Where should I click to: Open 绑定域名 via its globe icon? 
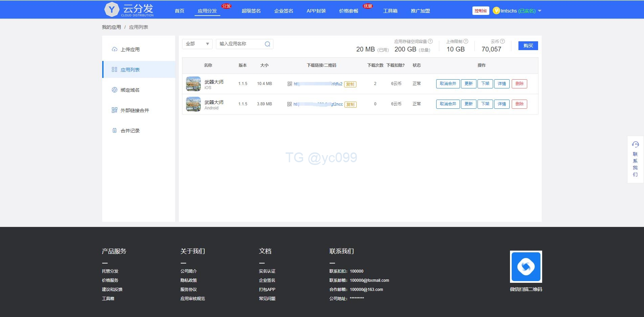coord(114,89)
